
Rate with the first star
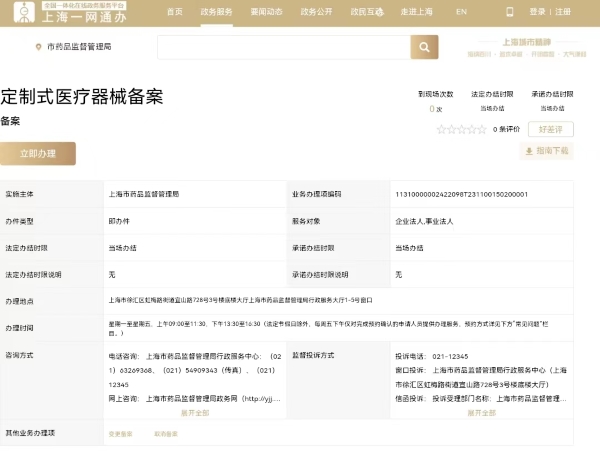coord(441,129)
